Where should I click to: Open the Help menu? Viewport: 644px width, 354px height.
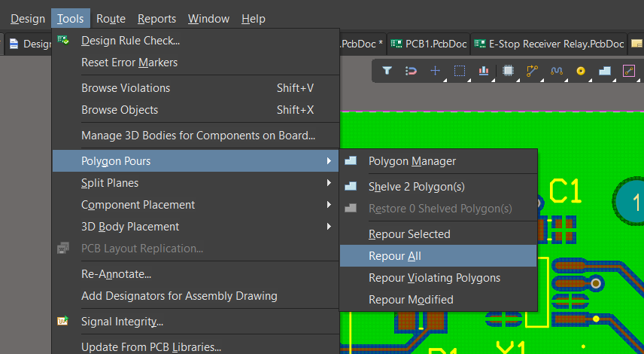[x=254, y=19]
